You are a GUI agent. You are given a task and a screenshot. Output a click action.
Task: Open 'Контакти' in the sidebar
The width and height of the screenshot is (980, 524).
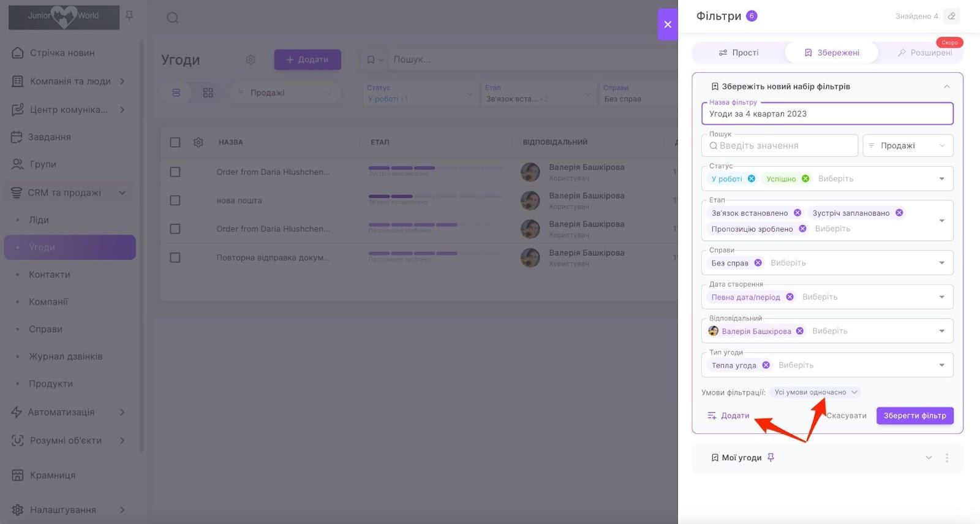point(50,275)
